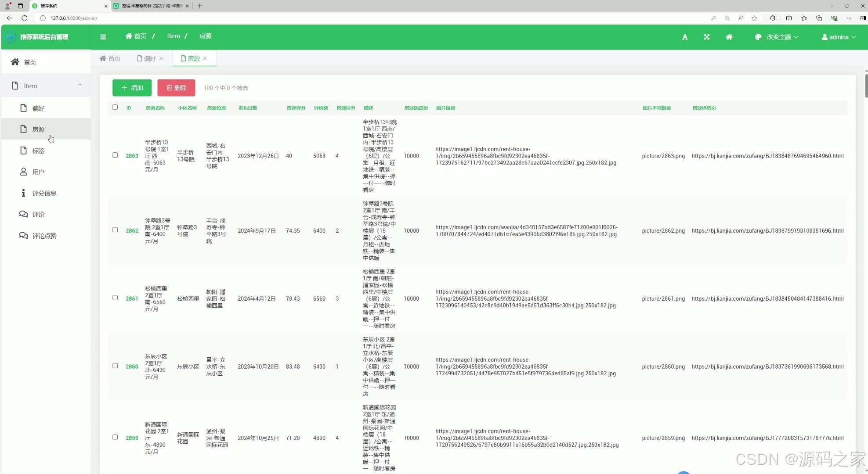Tick the select-all checkbox in table header

pyautogui.click(x=115, y=107)
